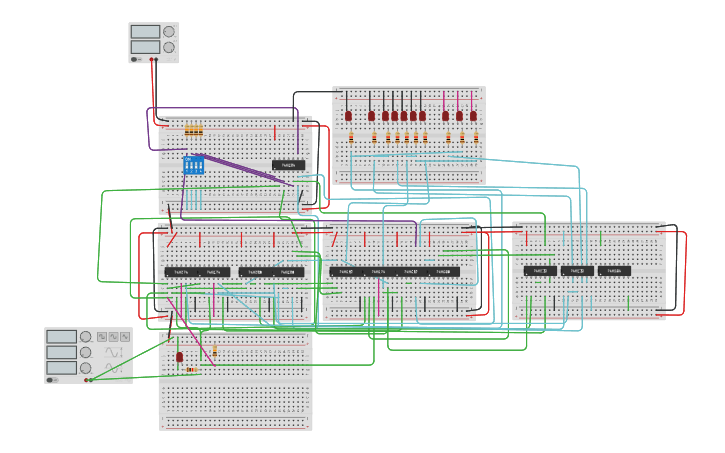The height and width of the screenshot is (453, 725).
Task: Turn the function generator bottom offset knob
Action: (86, 368)
